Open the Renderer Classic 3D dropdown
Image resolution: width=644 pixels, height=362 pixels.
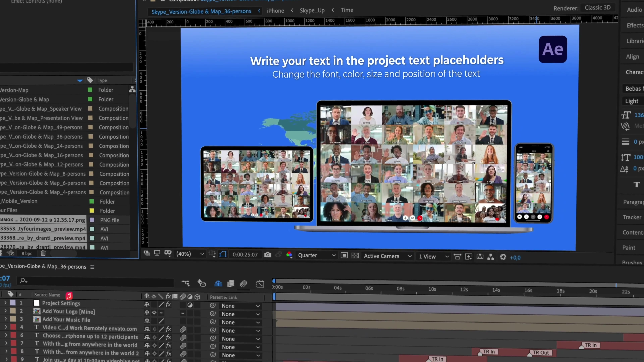coord(598,8)
